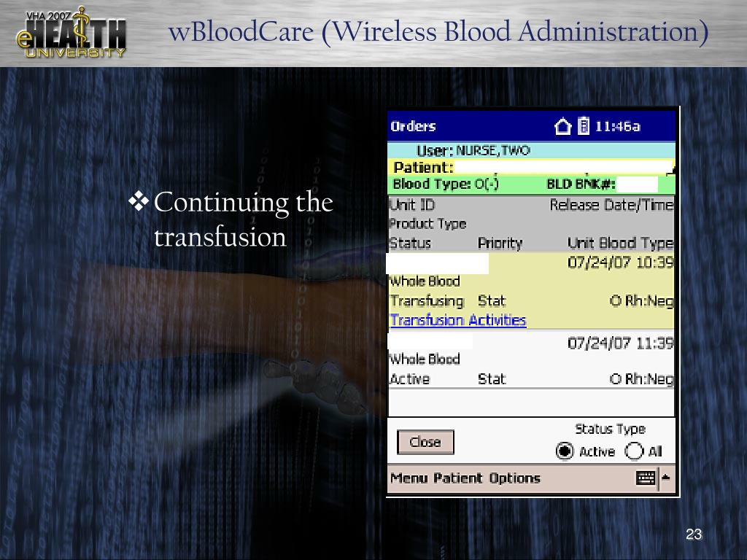Viewport: 747px width, 560px height.
Task: Tap the battery icon beside the clock
Action: tap(584, 126)
